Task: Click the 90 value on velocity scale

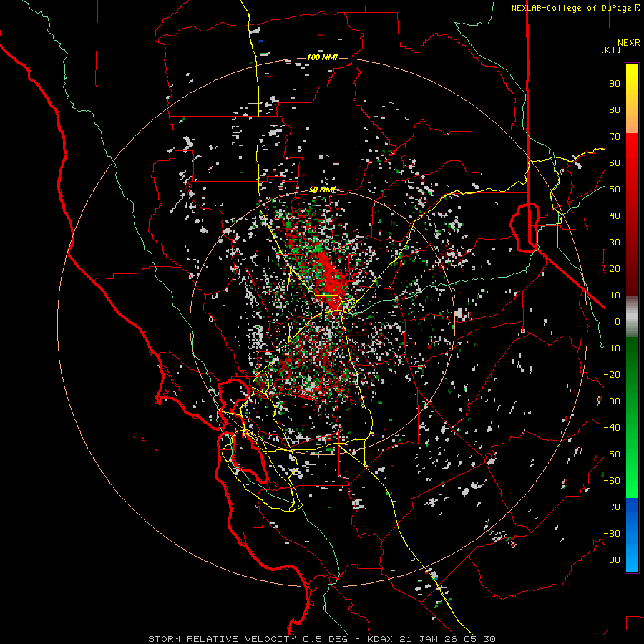Action: [615, 84]
